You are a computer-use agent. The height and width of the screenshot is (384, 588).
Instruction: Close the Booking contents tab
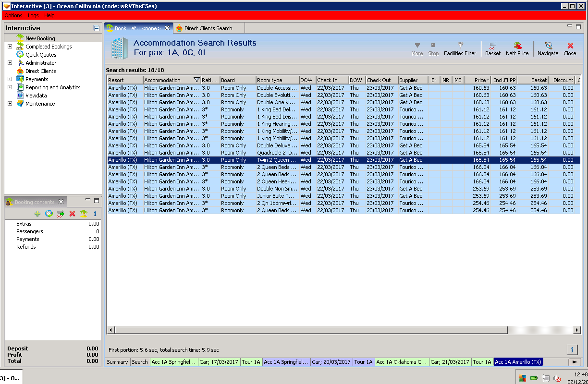(61, 202)
